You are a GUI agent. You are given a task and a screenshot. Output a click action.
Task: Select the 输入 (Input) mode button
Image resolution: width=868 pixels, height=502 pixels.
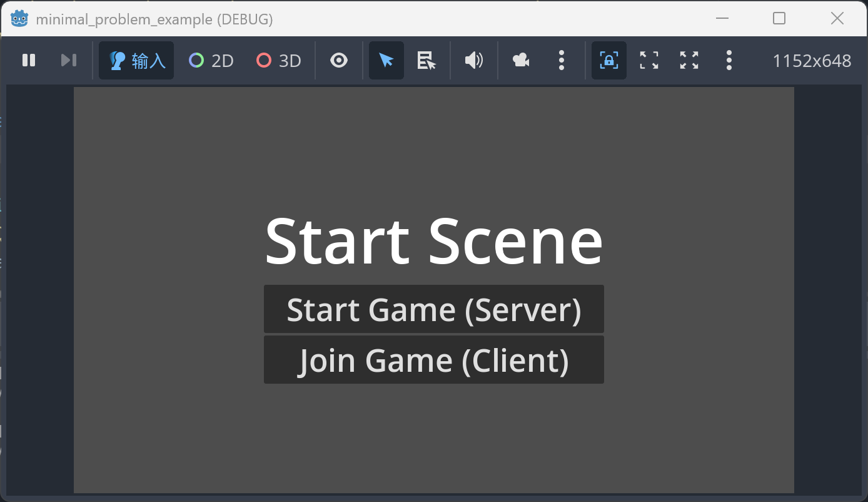(136, 60)
